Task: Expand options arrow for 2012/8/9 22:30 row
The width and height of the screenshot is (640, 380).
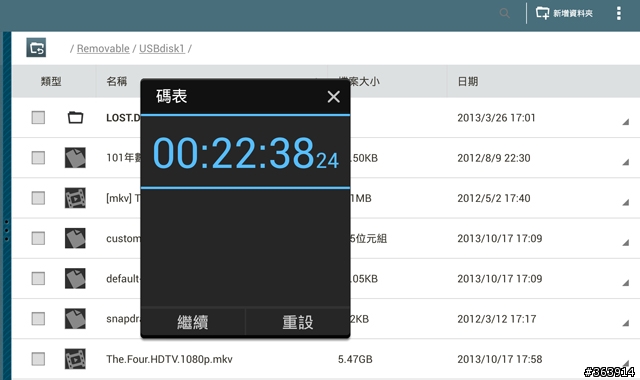Action: (625, 162)
